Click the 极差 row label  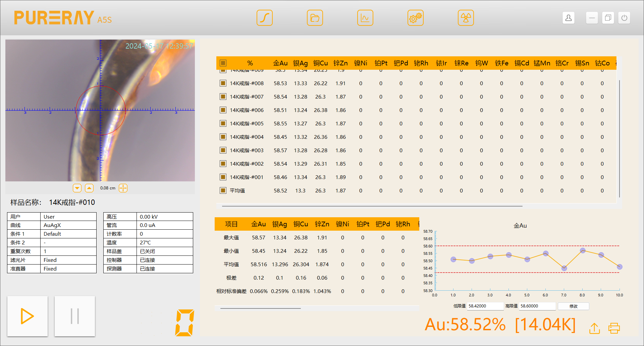[x=231, y=278]
